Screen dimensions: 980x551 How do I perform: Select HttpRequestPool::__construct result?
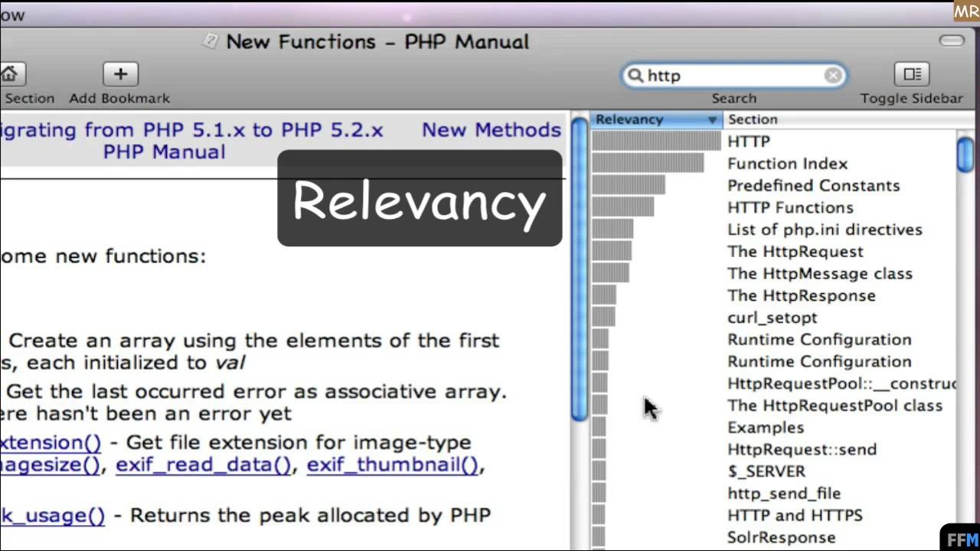pyautogui.click(x=841, y=383)
